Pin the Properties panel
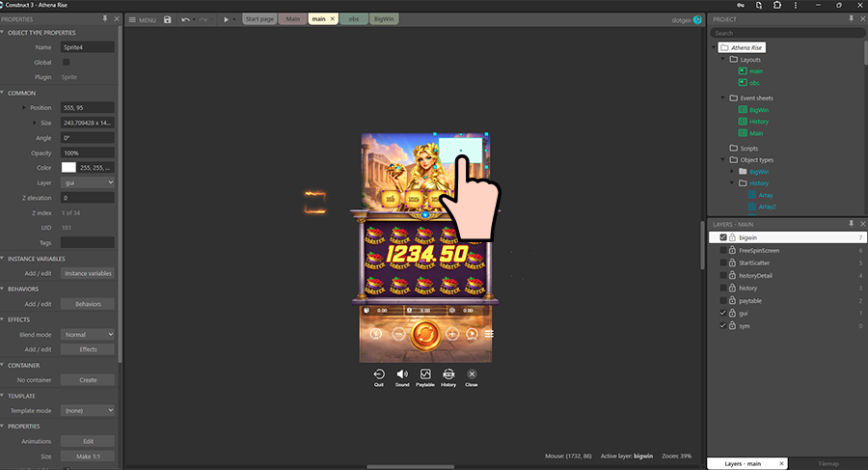 pos(105,19)
